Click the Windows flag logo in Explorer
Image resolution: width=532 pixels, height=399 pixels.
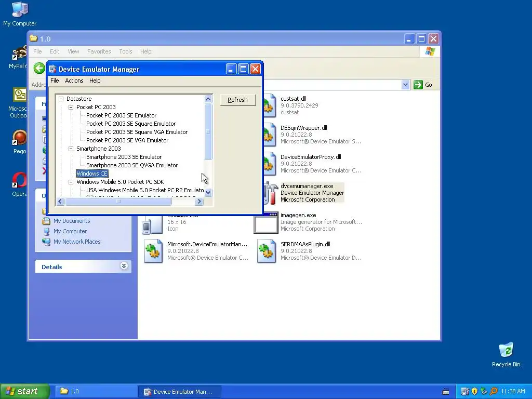pos(430,51)
